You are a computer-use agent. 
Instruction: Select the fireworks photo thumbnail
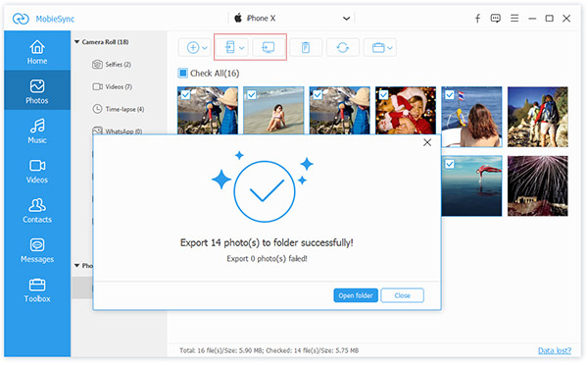pyautogui.click(x=537, y=185)
